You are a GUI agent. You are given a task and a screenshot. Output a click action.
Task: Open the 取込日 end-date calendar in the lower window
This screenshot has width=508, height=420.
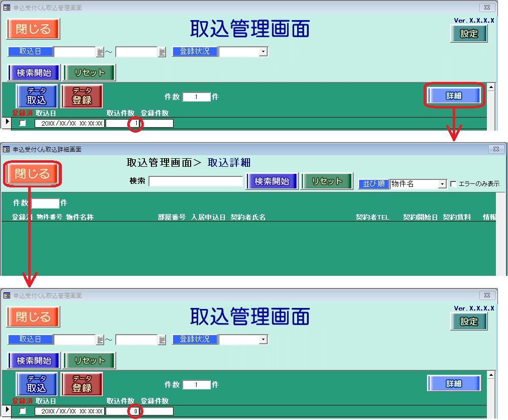click(x=161, y=340)
